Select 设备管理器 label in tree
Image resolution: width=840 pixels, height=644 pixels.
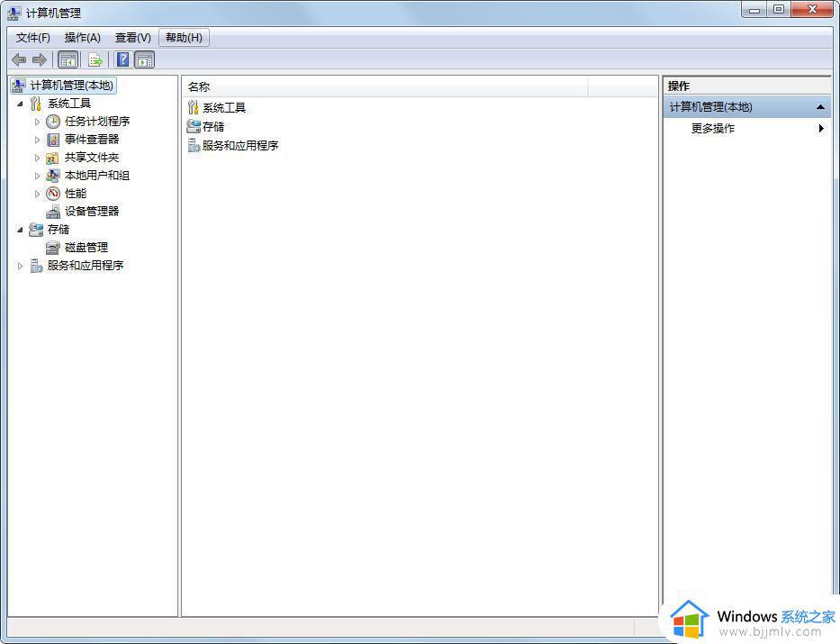92,212
